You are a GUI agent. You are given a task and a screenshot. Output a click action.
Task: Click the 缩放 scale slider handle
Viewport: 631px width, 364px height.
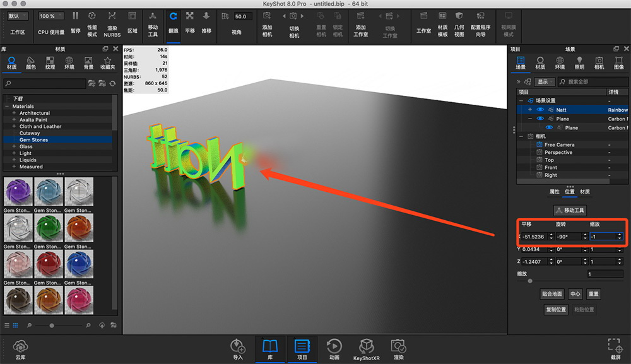click(x=530, y=281)
